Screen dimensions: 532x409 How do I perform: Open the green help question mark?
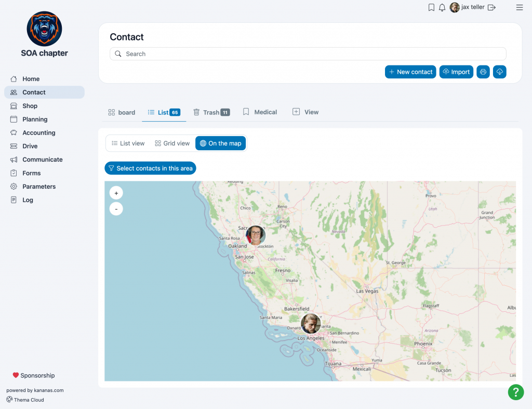pyautogui.click(x=516, y=392)
